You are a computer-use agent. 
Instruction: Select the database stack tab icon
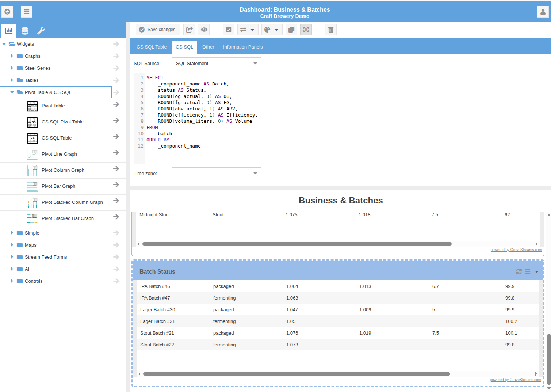[x=25, y=31]
